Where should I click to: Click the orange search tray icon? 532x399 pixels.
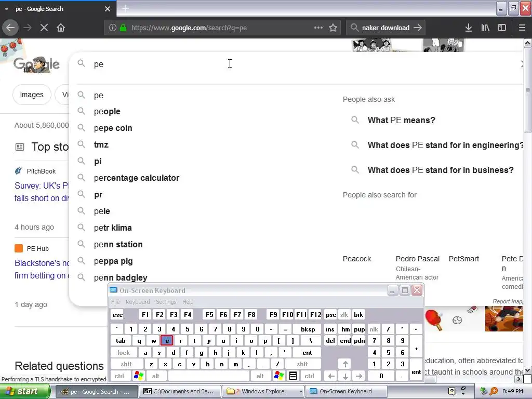[x=494, y=391]
